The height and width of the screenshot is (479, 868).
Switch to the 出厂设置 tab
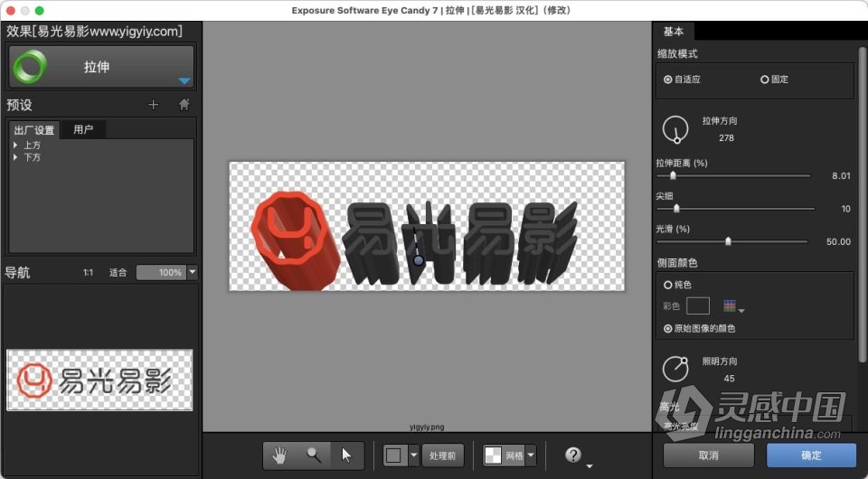[34, 130]
